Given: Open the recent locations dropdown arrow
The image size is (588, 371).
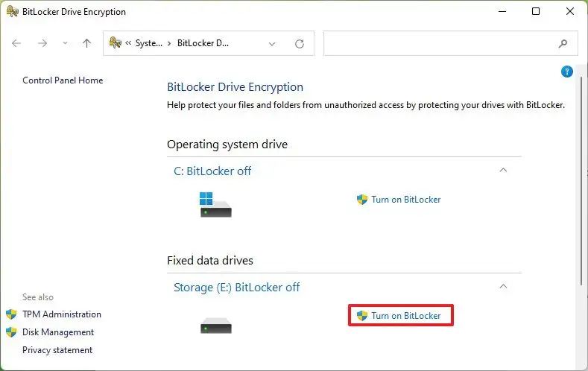Looking at the screenshot, I should (65, 43).
